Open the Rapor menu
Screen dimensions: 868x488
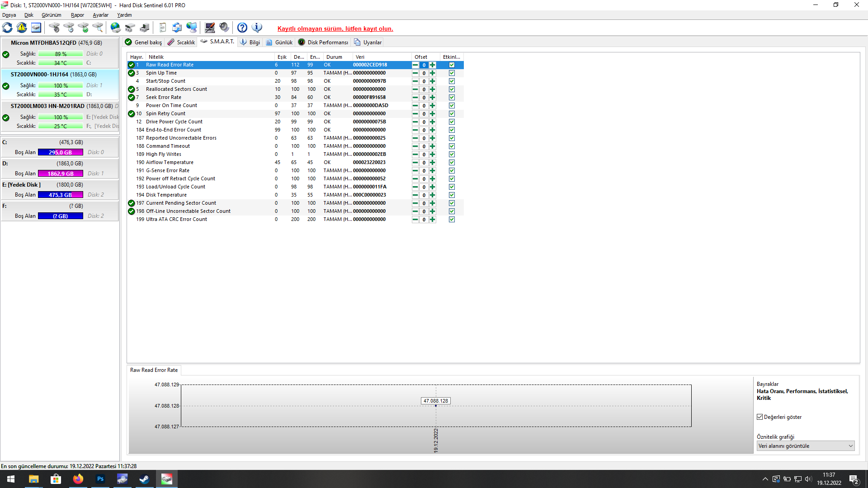pos(77,15)
